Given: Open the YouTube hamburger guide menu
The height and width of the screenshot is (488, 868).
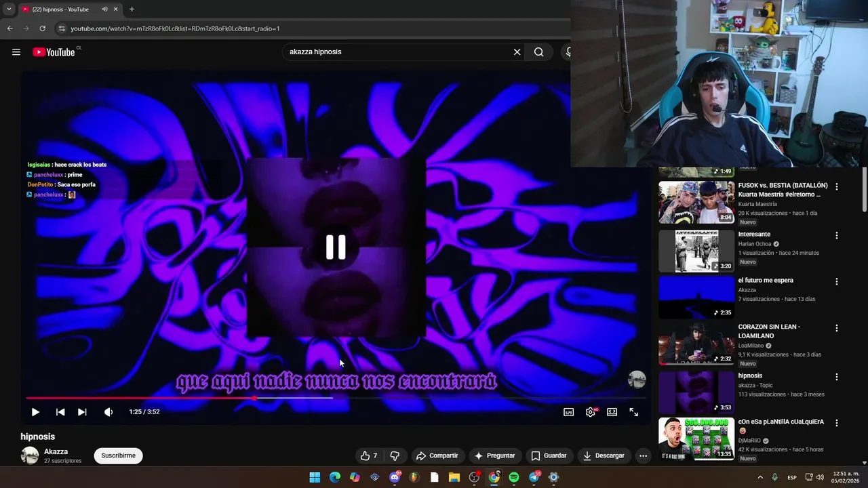Looking at the screenshot, I should click(x=16, y=52).
